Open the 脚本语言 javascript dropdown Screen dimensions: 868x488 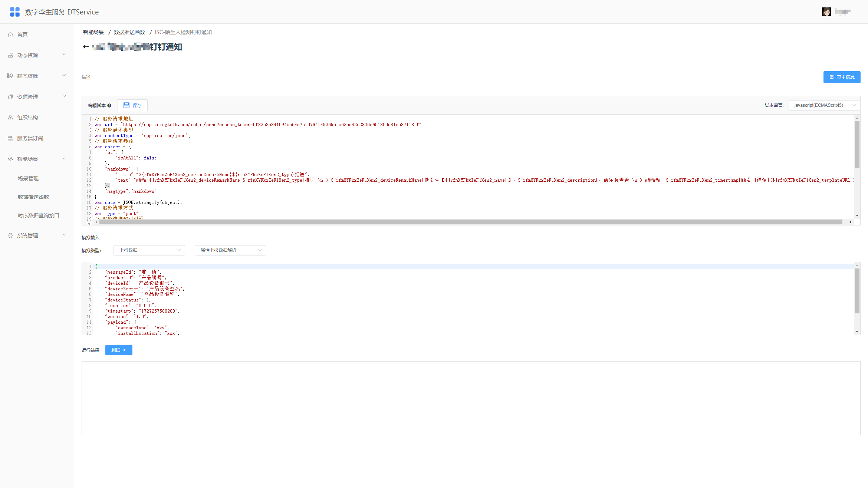[824, 105]
